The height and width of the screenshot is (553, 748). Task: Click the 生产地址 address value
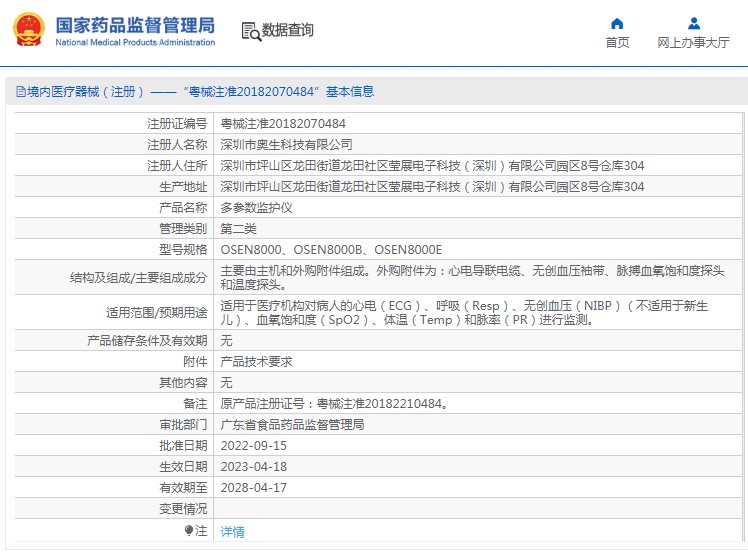click(x=432, y=187)
